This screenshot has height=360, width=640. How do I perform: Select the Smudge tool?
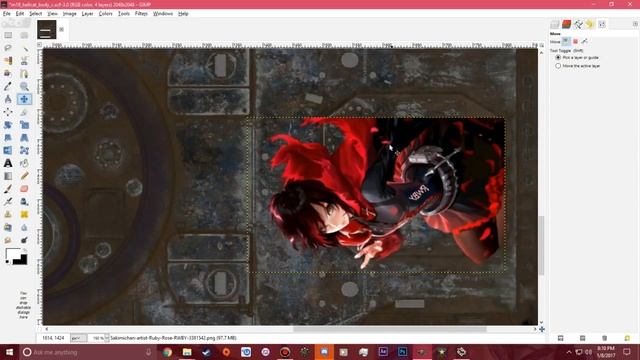pos(8,240)
